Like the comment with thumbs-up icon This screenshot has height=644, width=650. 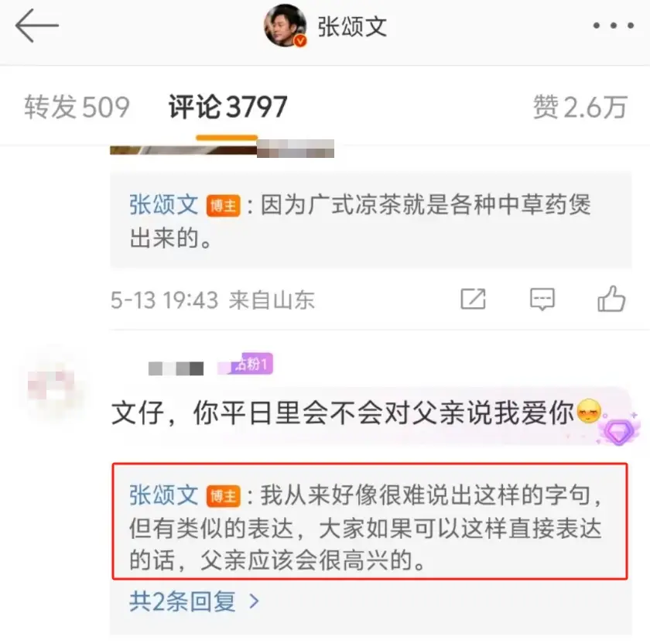click(x=611, y=298)
